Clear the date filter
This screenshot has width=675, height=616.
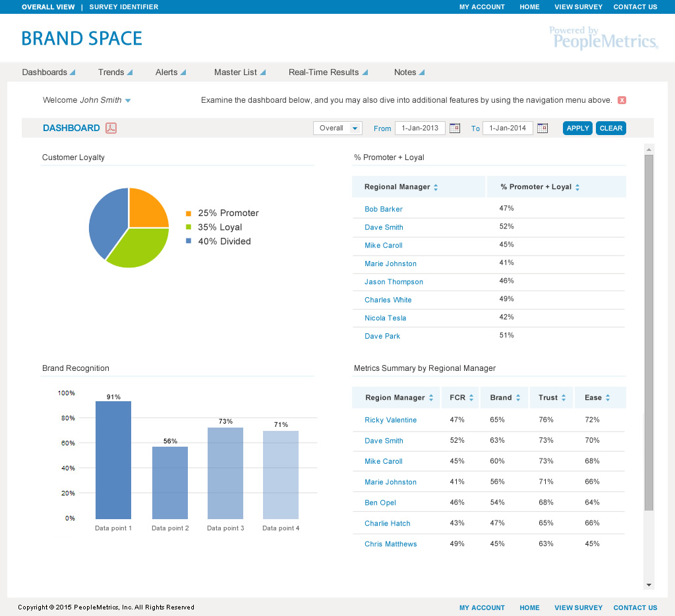(611, 128)
